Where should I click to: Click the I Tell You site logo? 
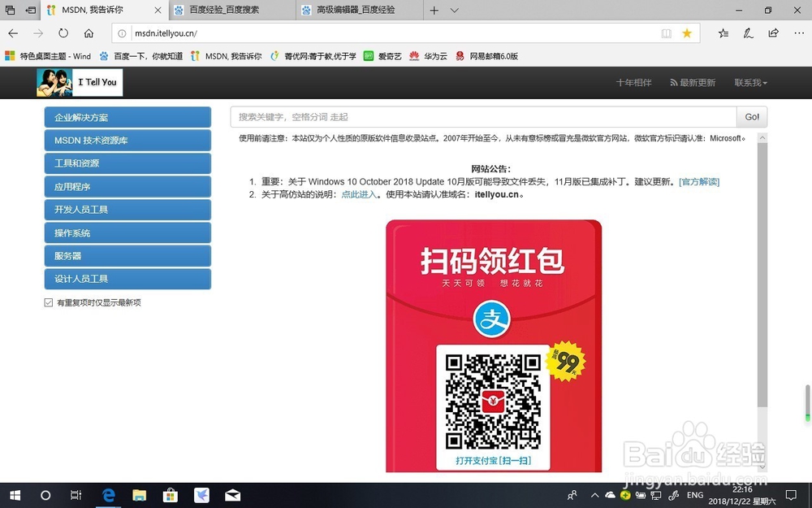(80, 82)
